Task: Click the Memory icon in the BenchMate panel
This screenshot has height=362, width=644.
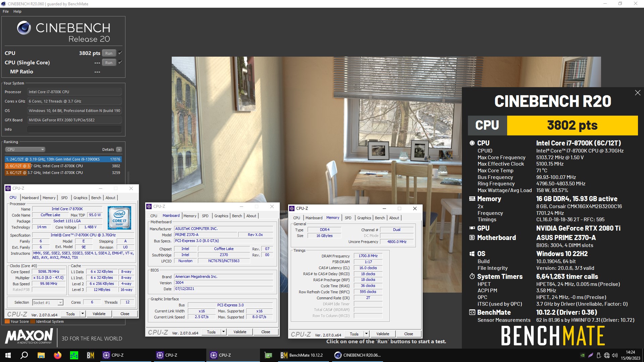Action: (x=472, y=199)
